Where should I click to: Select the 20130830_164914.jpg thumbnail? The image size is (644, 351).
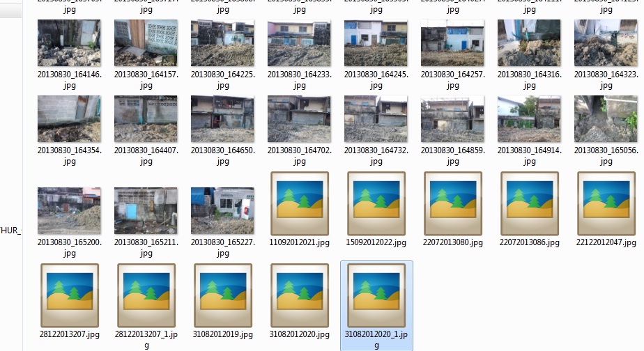pos(529,118)
